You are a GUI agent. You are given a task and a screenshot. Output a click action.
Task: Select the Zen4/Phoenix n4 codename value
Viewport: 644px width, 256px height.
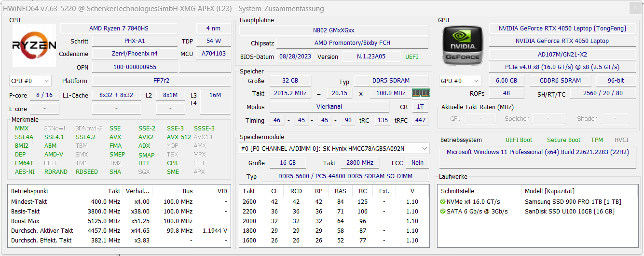[135, 54]
